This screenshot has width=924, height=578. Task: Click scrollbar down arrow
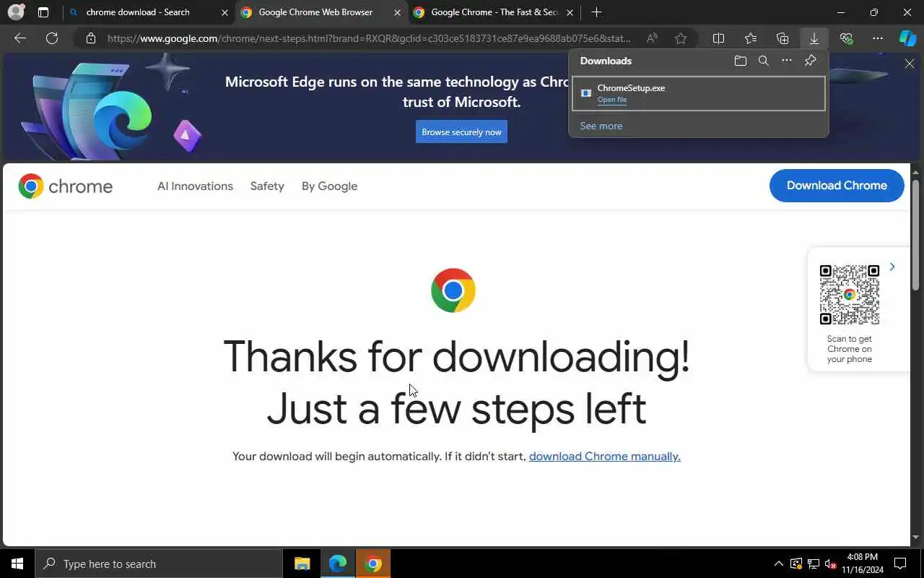click(x=915, y=538)
